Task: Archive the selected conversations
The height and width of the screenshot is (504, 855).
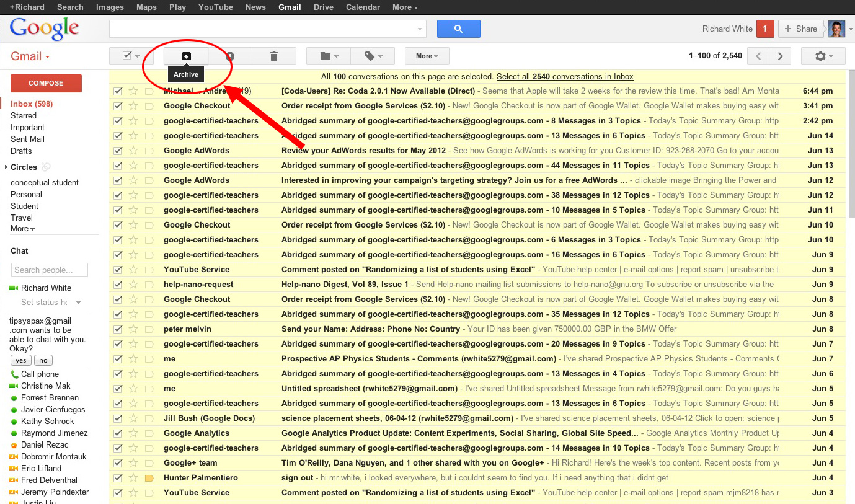Action: click(x=186, y=56)
